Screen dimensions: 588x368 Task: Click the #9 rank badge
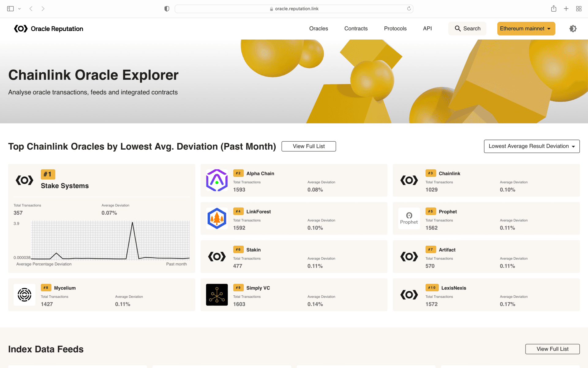tap(238, 288)
